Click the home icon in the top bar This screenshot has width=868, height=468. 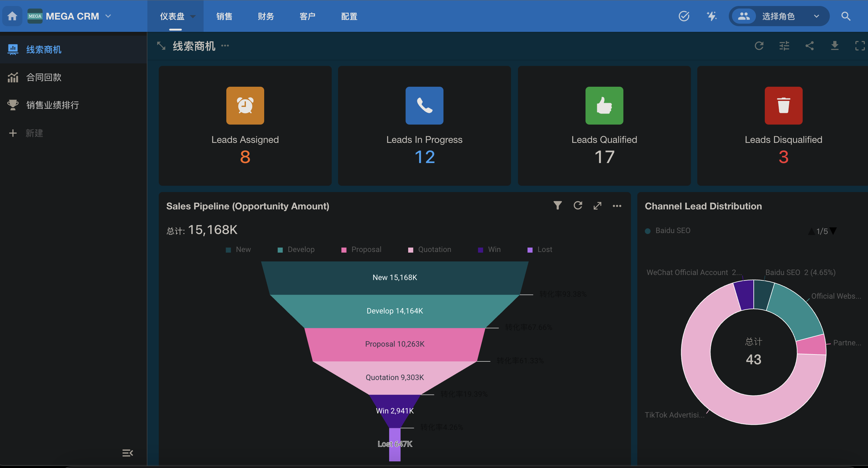pyautogui.click(x=12, y=16)
